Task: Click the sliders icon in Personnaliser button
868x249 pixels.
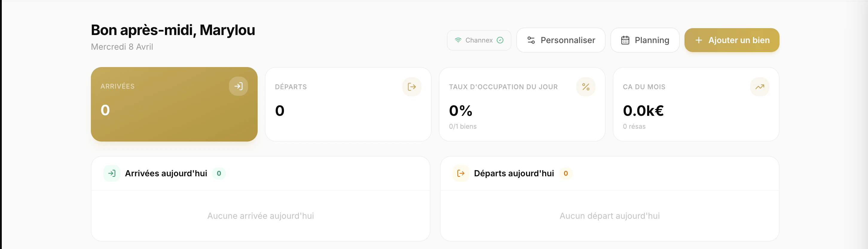Action: coord(531,40)
